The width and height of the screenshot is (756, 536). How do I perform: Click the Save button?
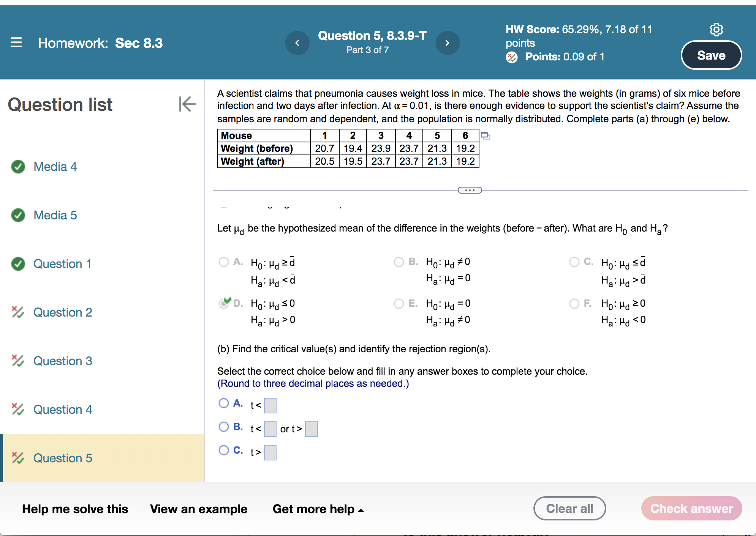tap(711, 55)
